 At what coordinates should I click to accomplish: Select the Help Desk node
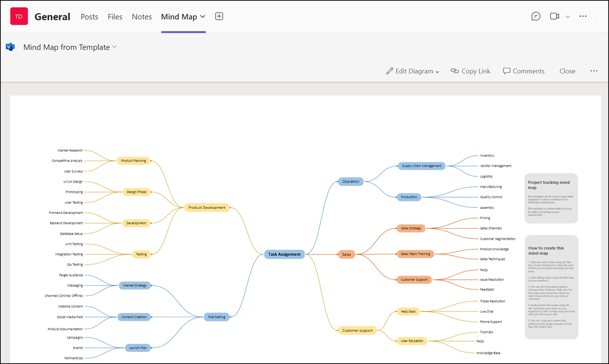click(x=408, y=311)
